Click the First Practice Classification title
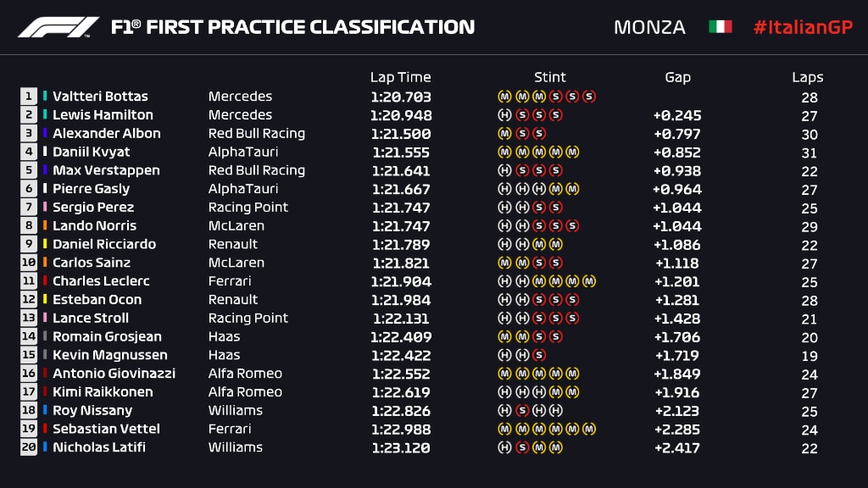 (292, 27)
